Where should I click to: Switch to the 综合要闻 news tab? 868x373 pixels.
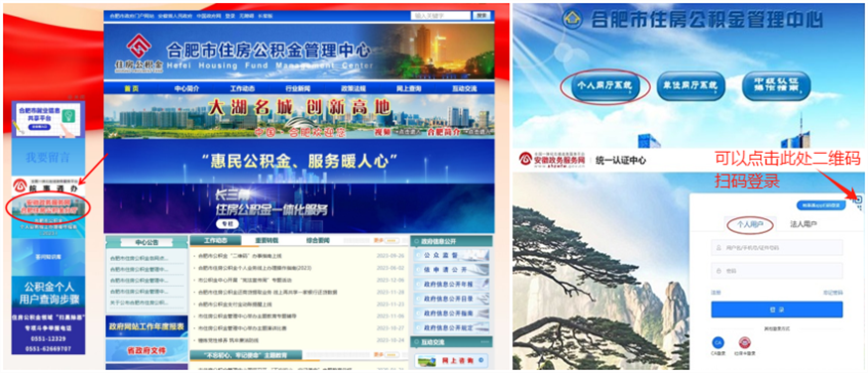pos(317,240)
